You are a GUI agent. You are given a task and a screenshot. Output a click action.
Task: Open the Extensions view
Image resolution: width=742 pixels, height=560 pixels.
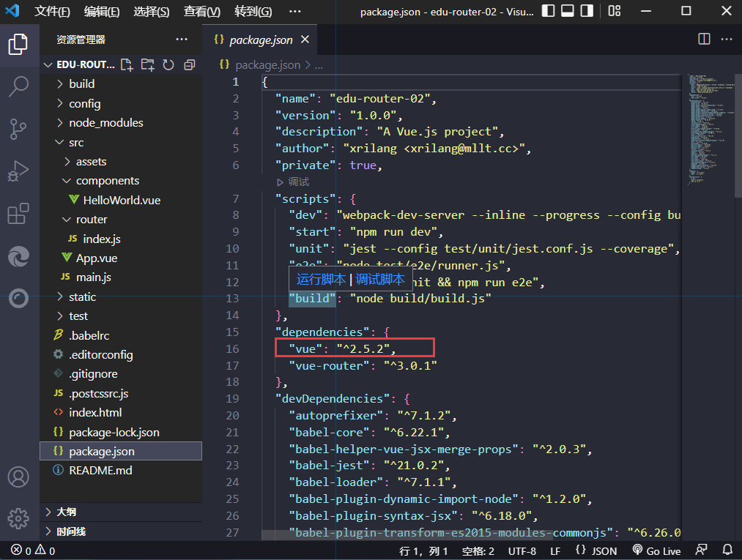(x=18, y=214)
